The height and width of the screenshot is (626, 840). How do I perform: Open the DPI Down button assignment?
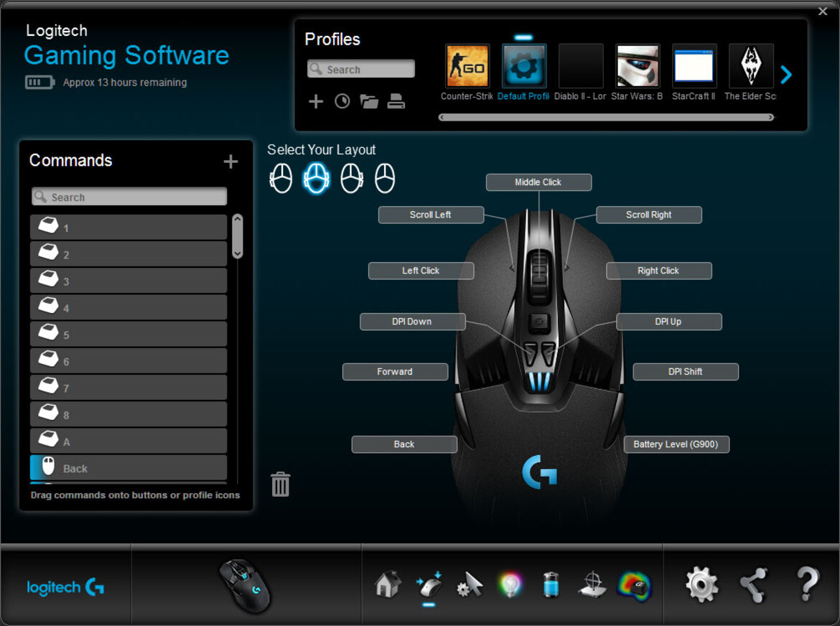413,322
